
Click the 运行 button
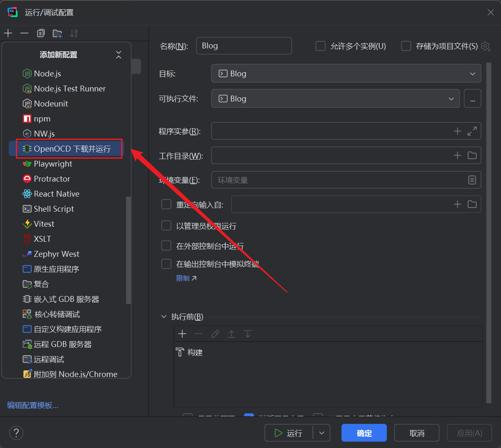click(x=288, y=433)
